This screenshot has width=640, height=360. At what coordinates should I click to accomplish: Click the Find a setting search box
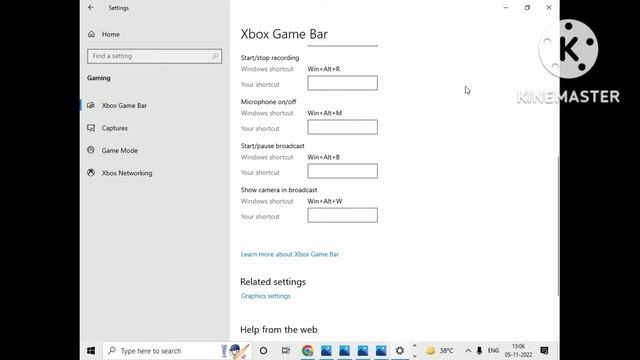tap(154, 56)
